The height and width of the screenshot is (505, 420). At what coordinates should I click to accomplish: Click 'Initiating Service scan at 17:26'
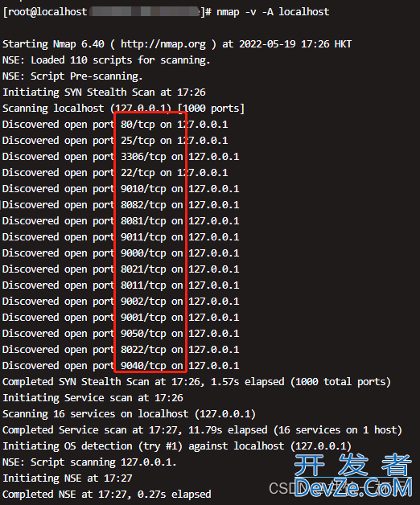click(93, 398)
